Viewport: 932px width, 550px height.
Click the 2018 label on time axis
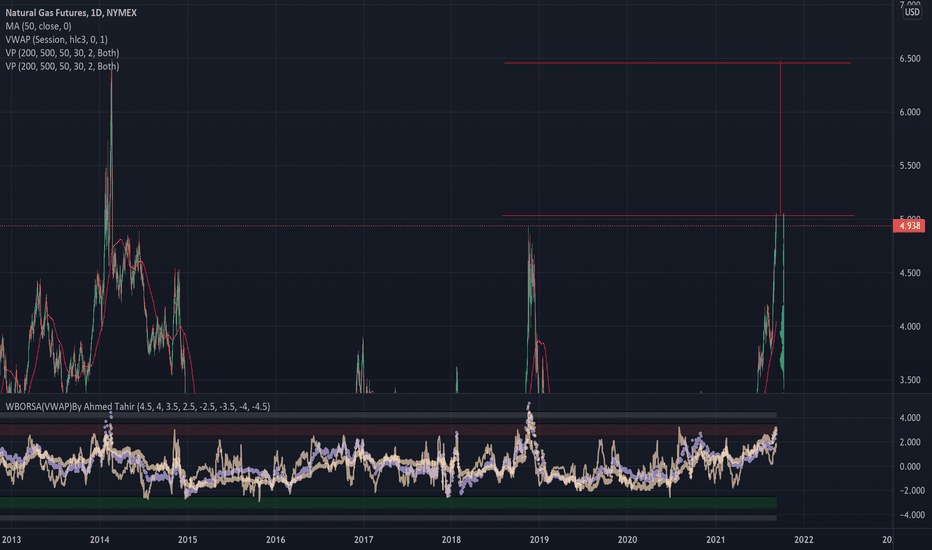tap(451, 540)
